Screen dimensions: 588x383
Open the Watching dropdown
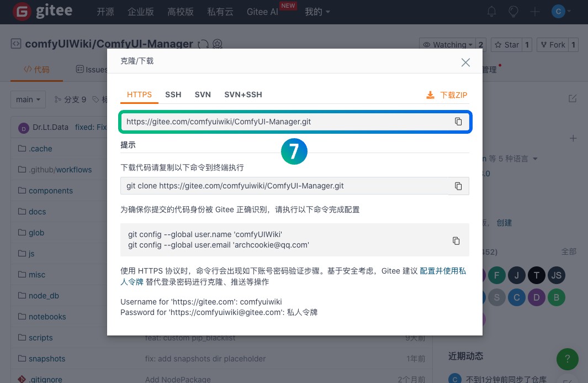[447, 45]
